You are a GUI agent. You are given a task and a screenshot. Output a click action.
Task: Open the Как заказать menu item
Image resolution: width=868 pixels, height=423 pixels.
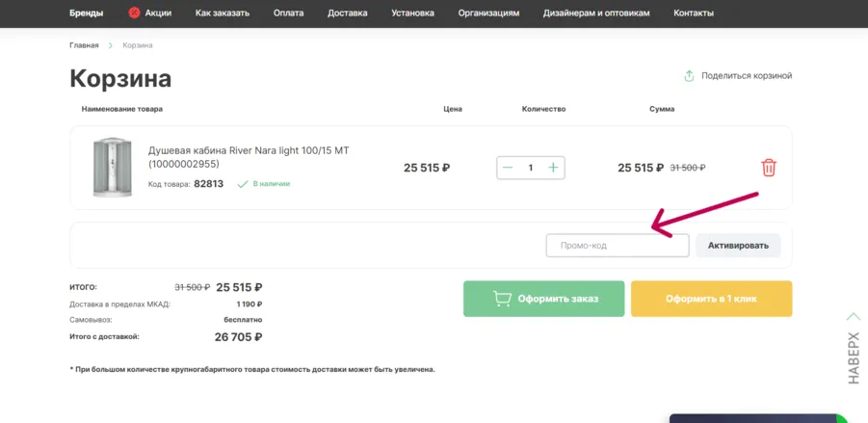(x=223, y=13)
